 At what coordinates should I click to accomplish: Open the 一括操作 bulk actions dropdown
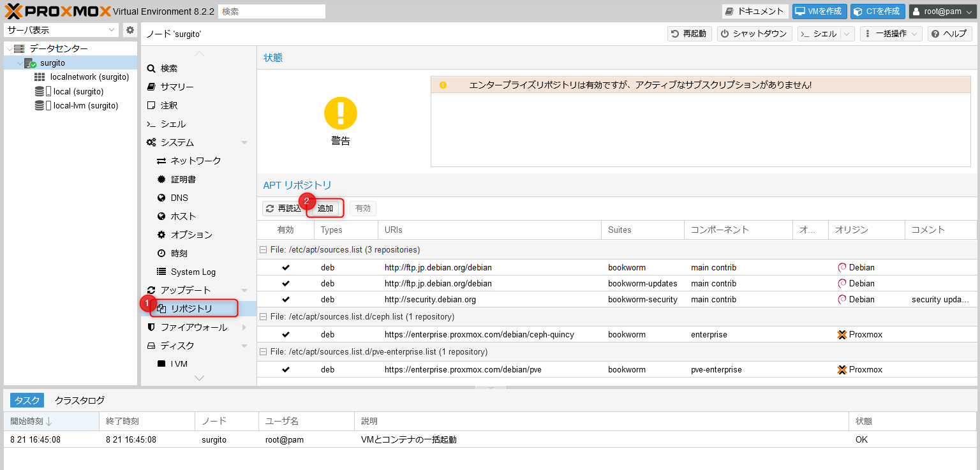tap(891, 34)
